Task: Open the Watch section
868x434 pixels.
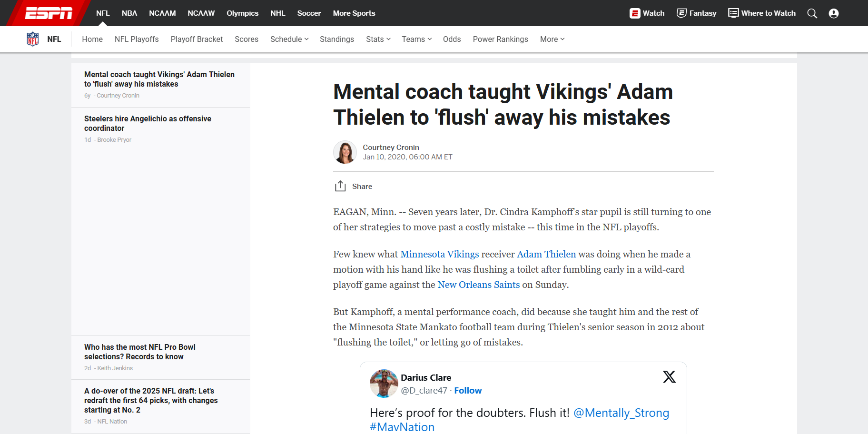Action: coord(647,13)
